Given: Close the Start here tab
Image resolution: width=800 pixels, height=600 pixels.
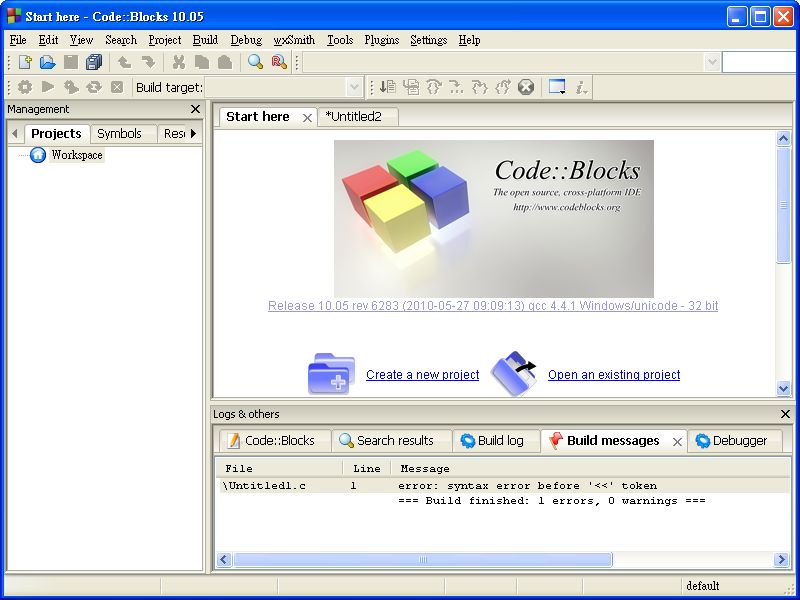Looking at the screenshot, I should pyautogui.click(x=307, y=118).
